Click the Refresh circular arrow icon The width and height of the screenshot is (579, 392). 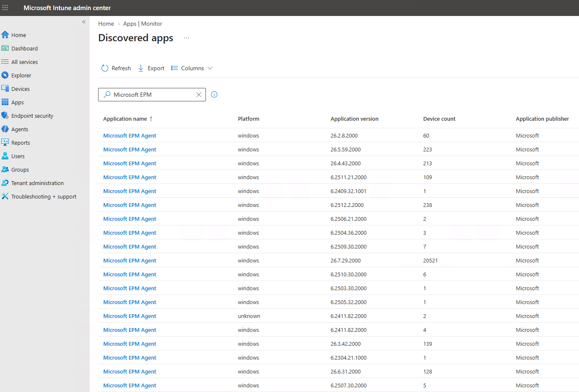pyautogui.click(x=105, y=68)
